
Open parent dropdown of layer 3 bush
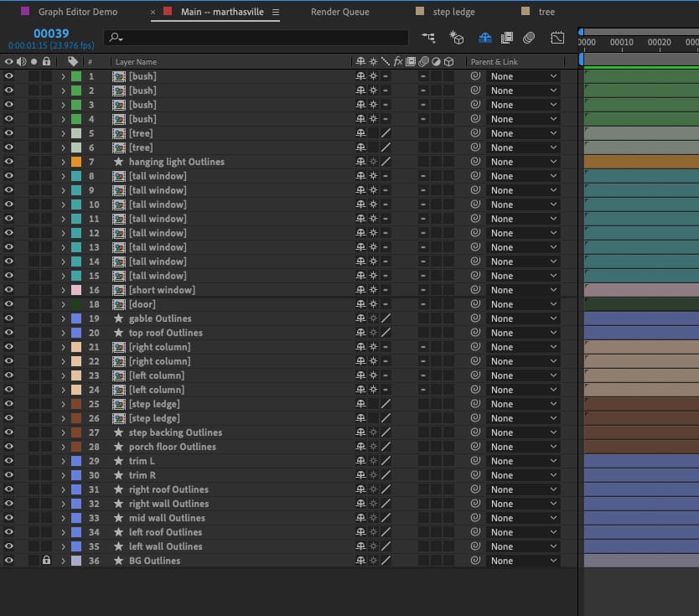523,105
